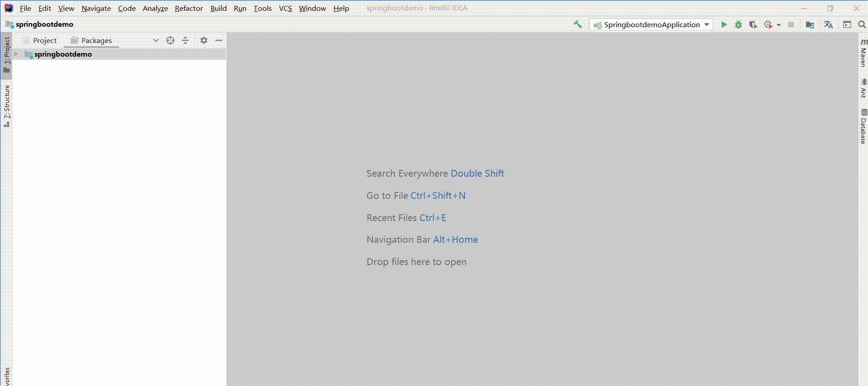The width and height of the screenshot is (868, 386).
Task: Open the VCS menu
Action: (285, 8)
